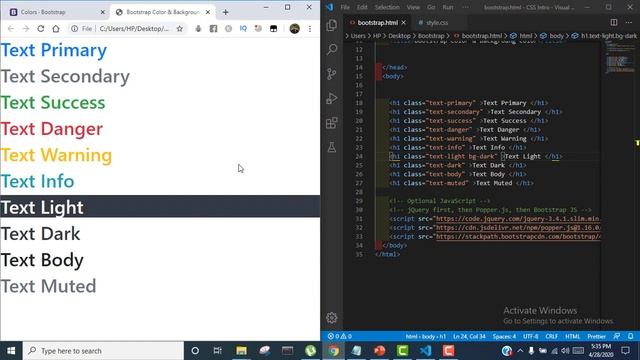Bookmark this page with the star
Viewport: 640px width, 360px height.
click(180, 29)
